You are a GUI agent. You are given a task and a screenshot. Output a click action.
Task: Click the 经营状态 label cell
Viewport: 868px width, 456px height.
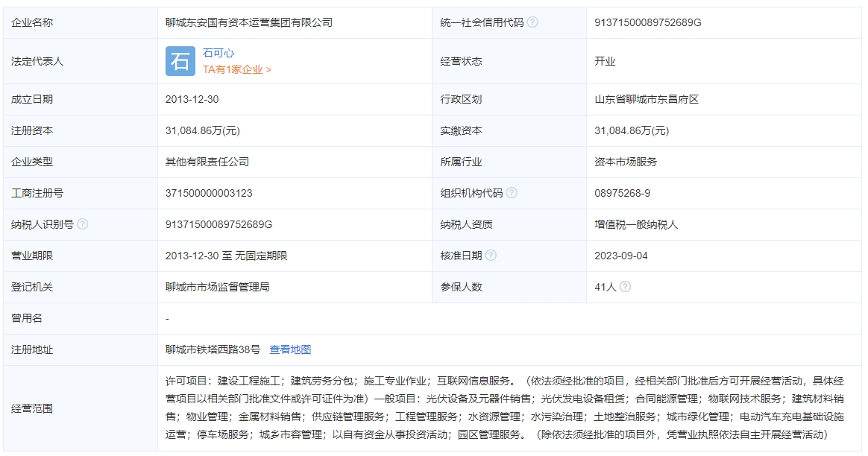point(509,61)
